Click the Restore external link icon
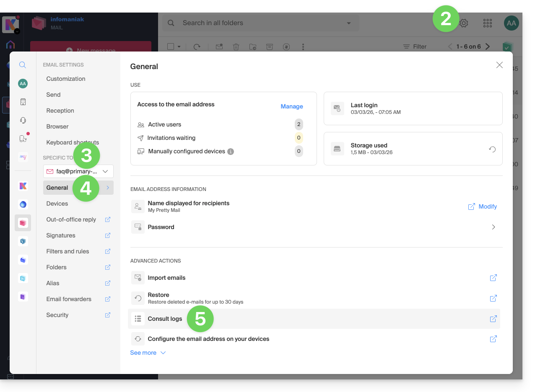The width and height of the screenshot is (535, 392). click(493, 298)
